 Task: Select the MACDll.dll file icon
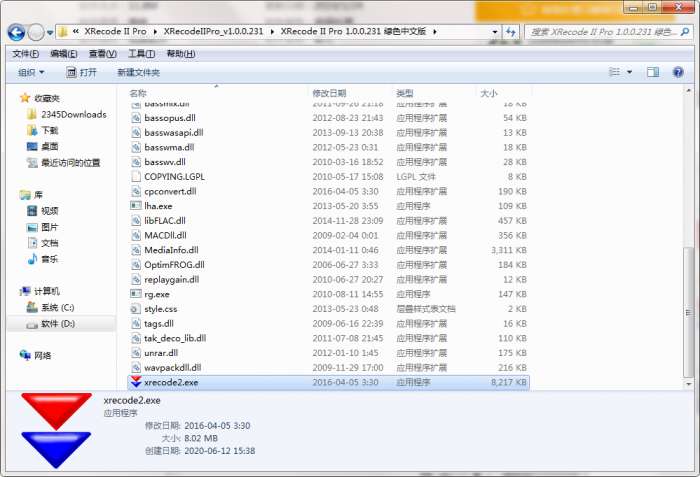[x=136, y=235]
